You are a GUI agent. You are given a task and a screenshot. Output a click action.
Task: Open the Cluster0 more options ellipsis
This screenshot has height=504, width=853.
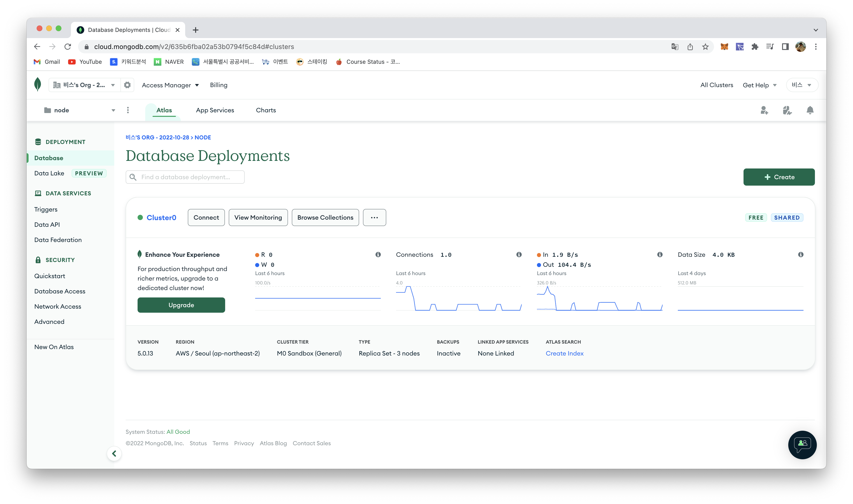tap(374, 217)
